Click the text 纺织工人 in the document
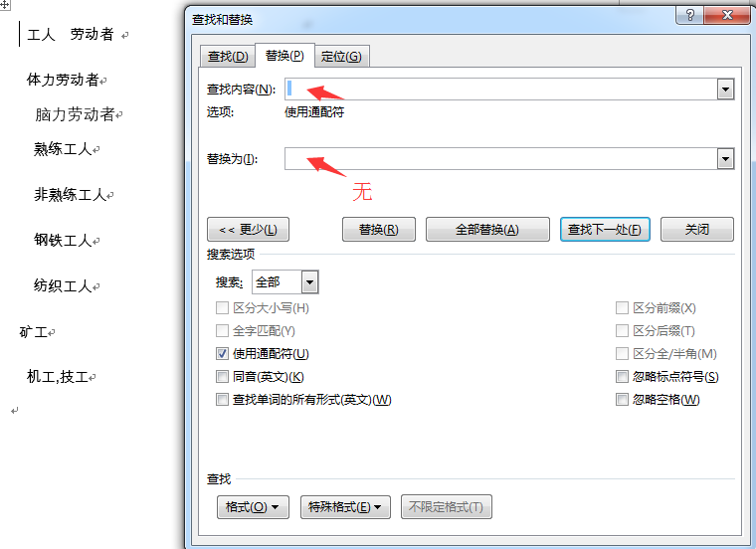Screen dimensions: 756x549 click(63, 285)
